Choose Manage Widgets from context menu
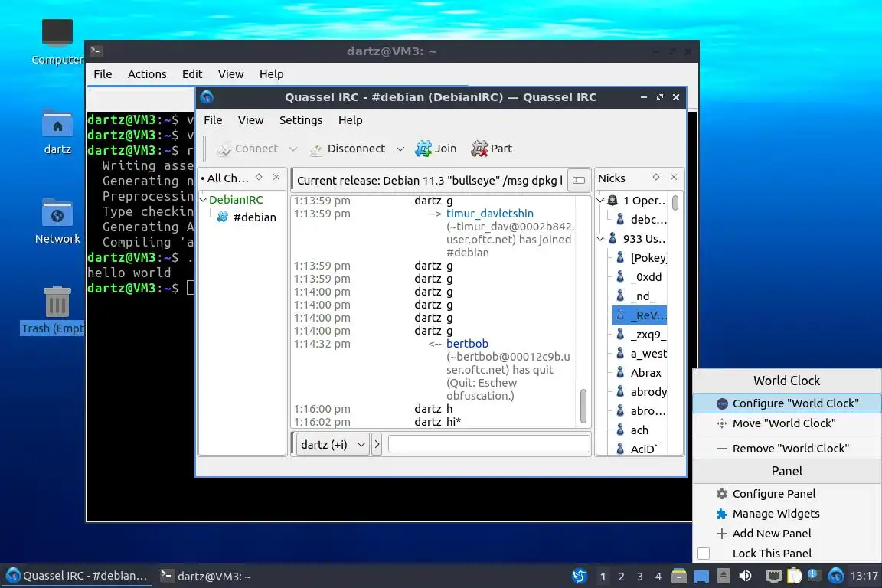Viewport: 882px width, 588px height. (x=787, y=514)
